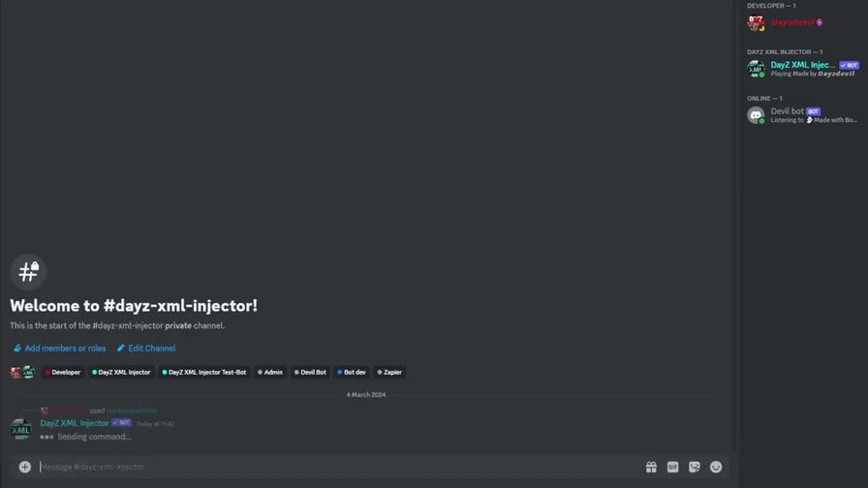Focus the Message #dayz-xml-injector input field

340,467
